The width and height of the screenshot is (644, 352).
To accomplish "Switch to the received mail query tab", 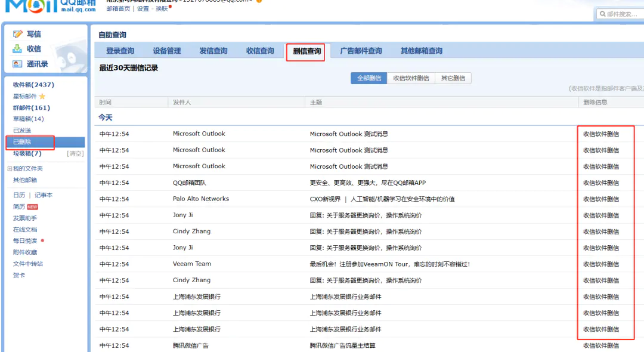I will 260,51.
